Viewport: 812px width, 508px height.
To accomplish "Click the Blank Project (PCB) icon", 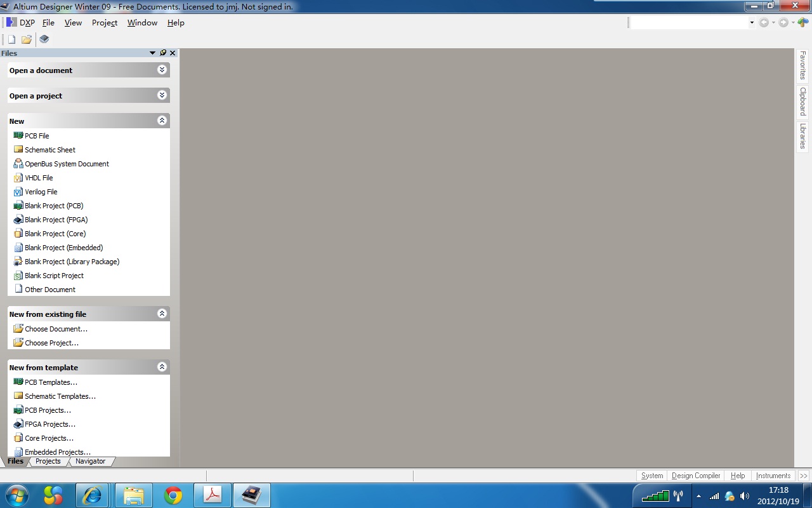I will [18, 205].
